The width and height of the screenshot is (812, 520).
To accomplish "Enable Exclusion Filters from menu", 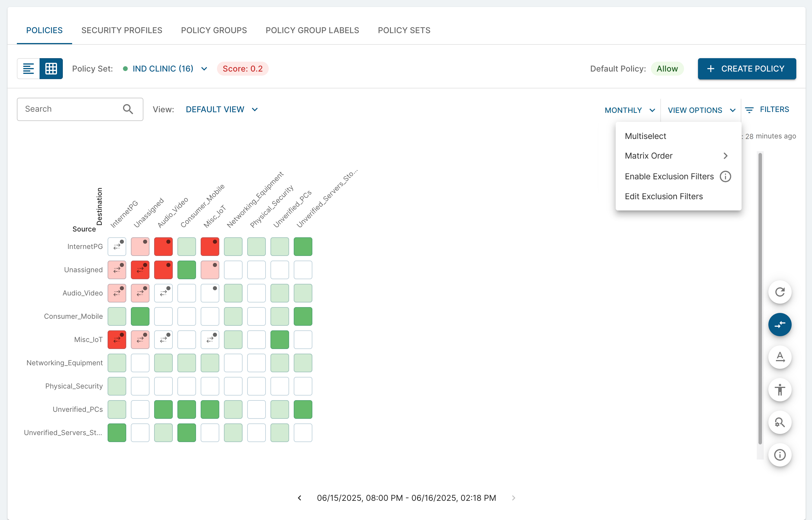I will (x=669, y=176).
